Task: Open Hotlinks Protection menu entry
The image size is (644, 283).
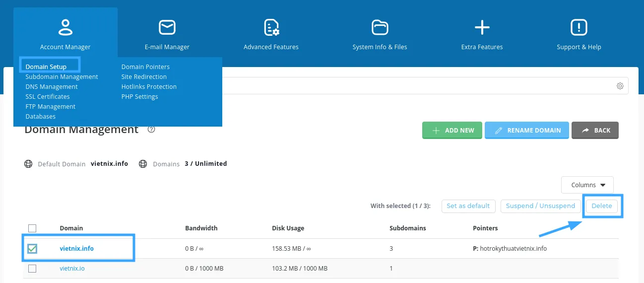Action: click(x=149, y=86)
